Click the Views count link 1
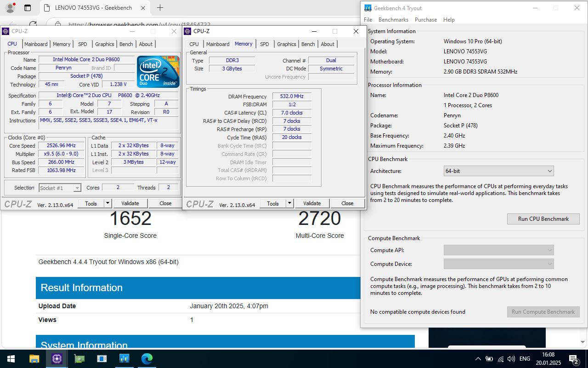This screenshot has width=588, height=368. pos(192,320)
